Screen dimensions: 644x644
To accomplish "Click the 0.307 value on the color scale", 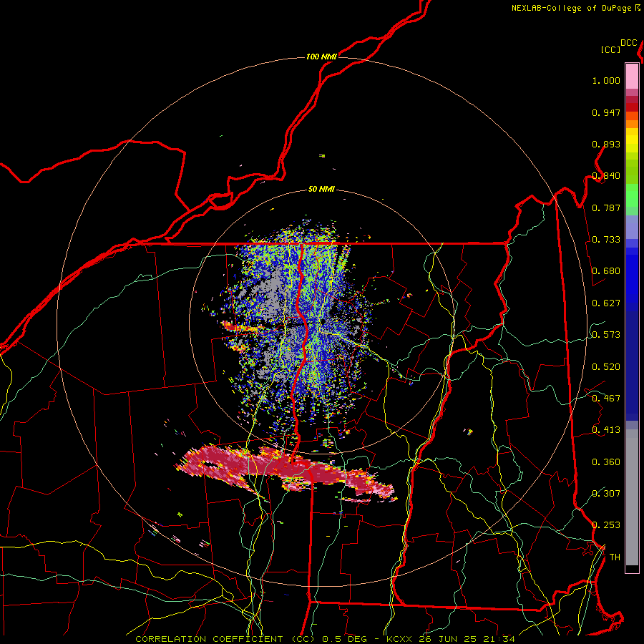I will pyautogui.click(x=606, y=493).
